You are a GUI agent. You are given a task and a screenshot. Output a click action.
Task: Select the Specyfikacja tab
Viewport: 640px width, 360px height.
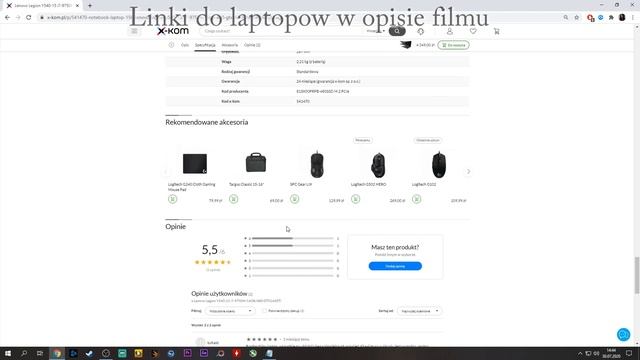pos(205,45)
